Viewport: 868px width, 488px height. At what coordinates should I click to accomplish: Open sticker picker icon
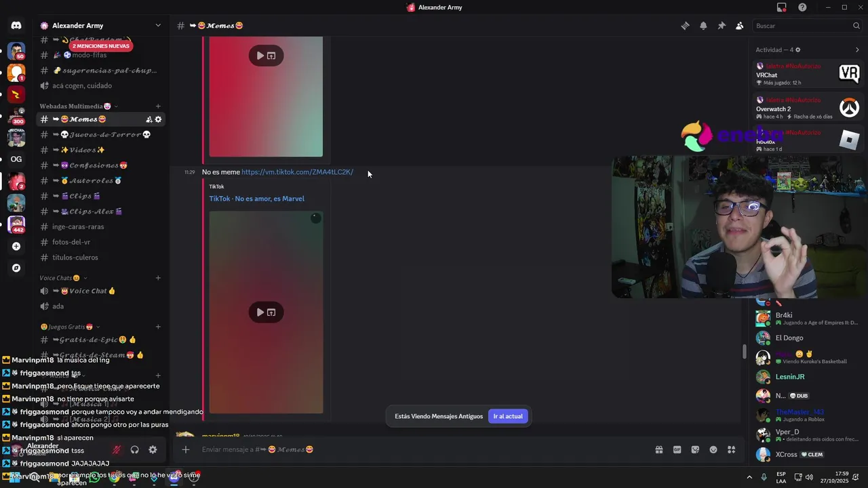click(x=695, y=449)
